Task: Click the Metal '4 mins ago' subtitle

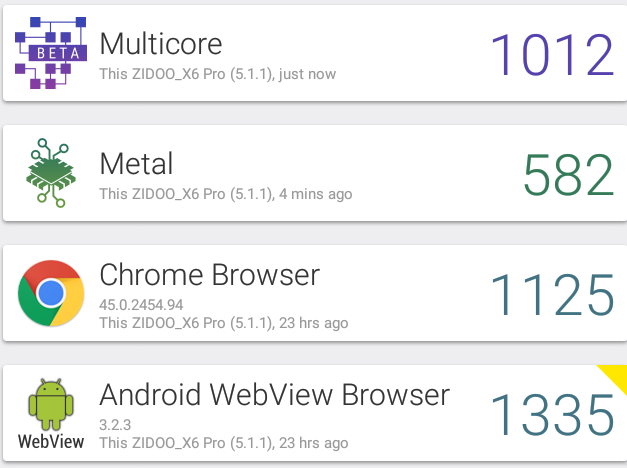Action: (226, 194)
